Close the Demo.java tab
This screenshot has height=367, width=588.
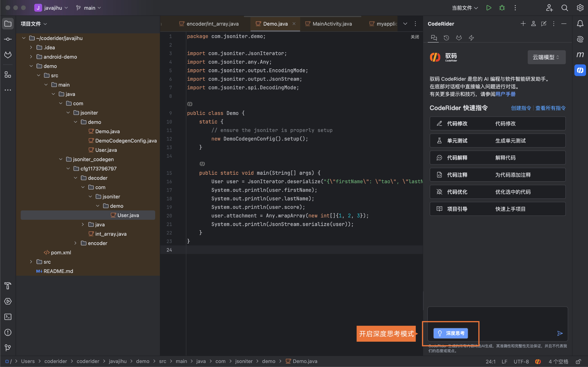pyautogui.click(x=294, y=24)
